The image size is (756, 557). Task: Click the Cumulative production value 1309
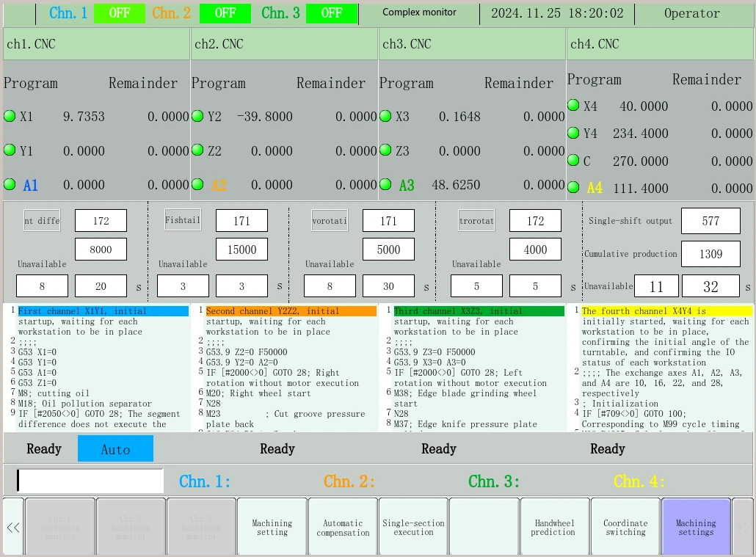(x=710, y=254)
